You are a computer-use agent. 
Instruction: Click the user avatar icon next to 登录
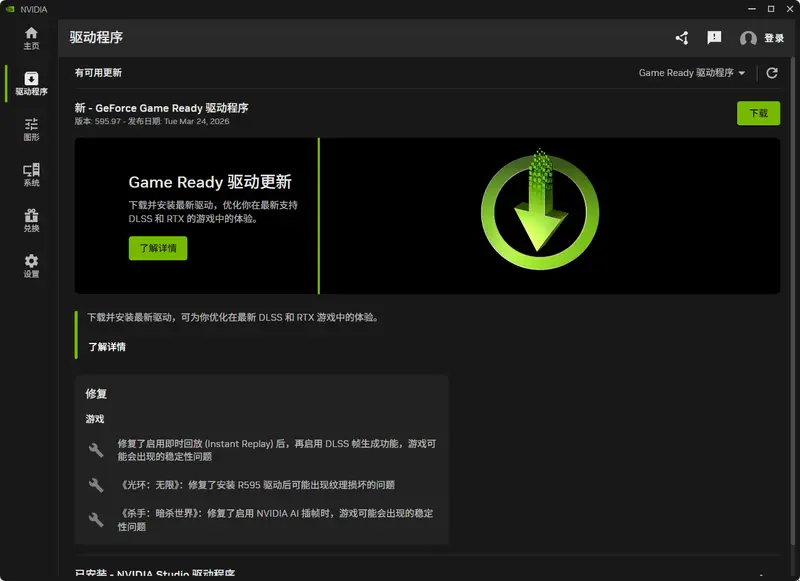[749, 37]
